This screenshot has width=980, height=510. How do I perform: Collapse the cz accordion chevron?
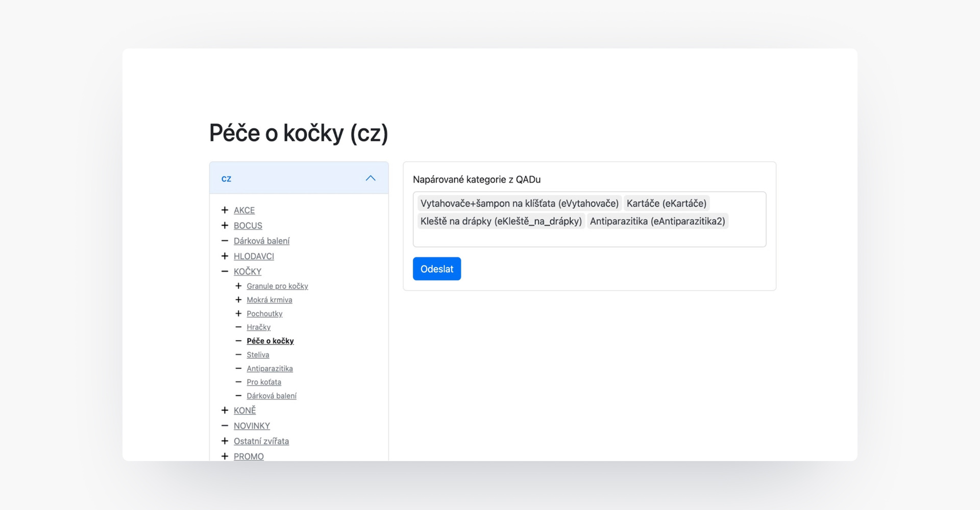371,178
